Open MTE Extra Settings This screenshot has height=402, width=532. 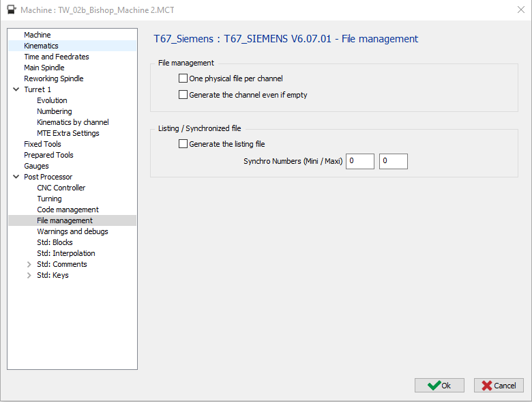pos(68,133)
